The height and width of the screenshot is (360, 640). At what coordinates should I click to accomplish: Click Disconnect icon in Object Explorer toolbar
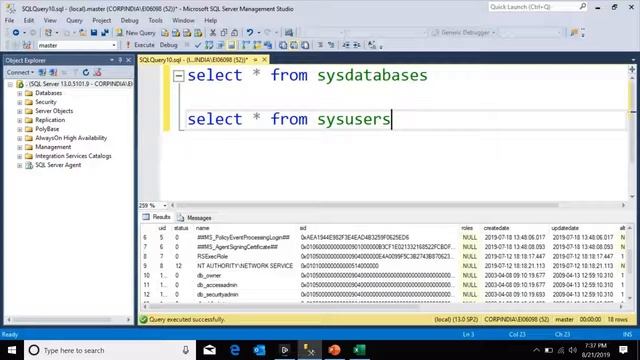click(53, 72)
